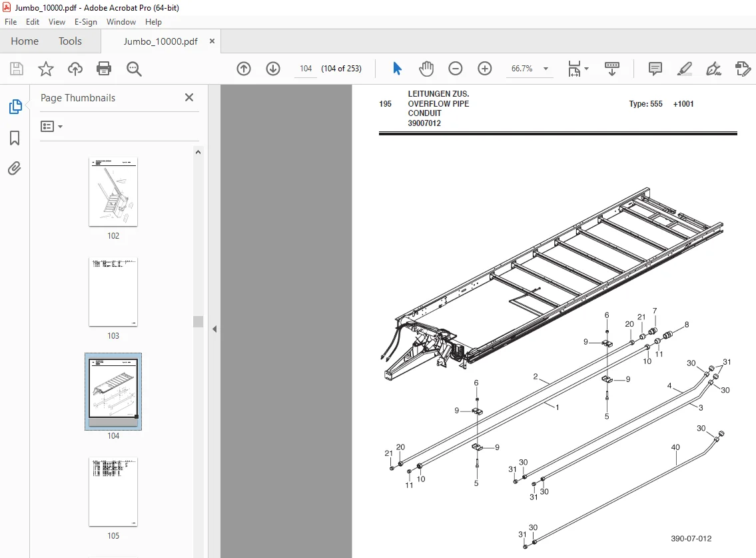This screenshot has width=756, height=558.
Task: Select the arrow selection tool
Action: click(x=397, y=69)
